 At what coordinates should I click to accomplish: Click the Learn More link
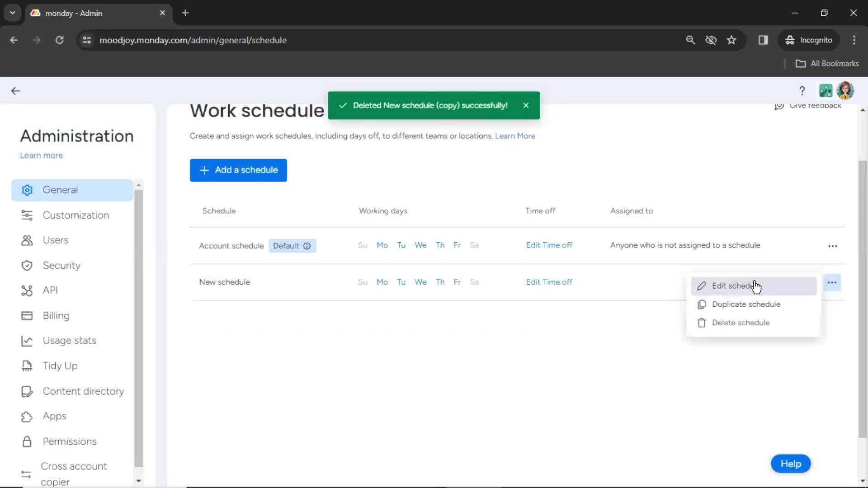514,136
